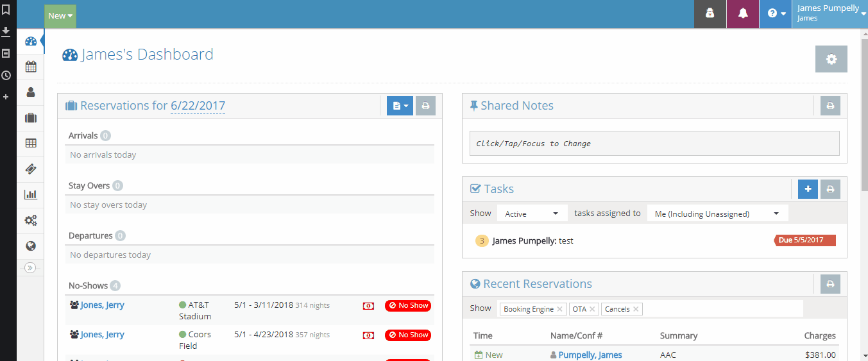Click the dashboard gear settings button

(x=831, y=59)
